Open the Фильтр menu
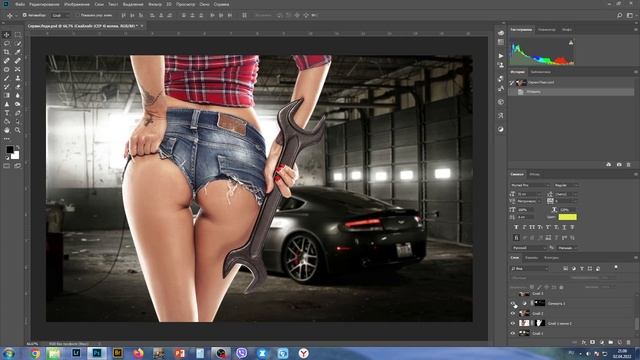 [x=155, y=4]
